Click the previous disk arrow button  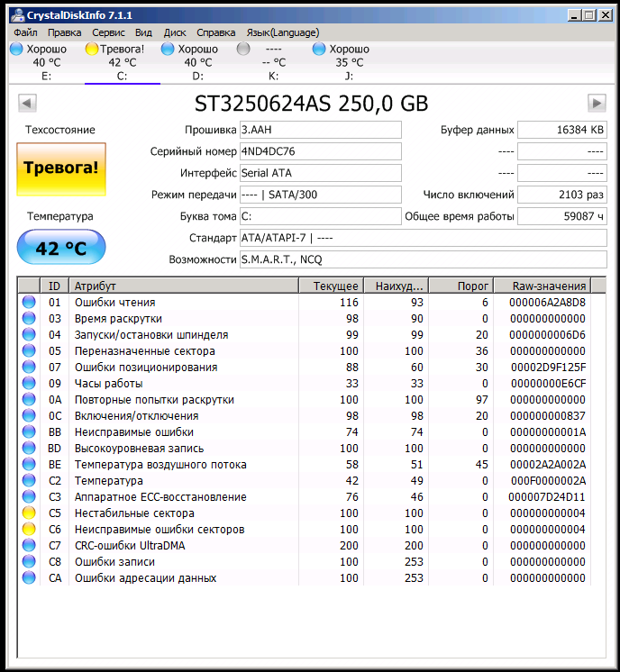27,103
